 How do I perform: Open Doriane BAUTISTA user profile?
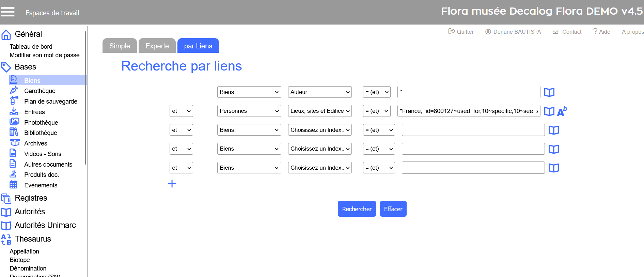pos(513,32)
